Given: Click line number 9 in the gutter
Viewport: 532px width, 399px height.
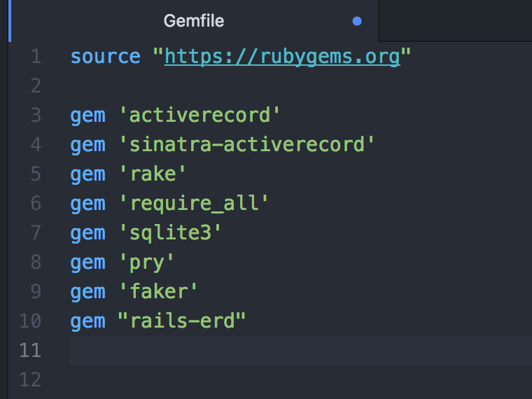Looking at the screenshot, I should click(36, 292).
